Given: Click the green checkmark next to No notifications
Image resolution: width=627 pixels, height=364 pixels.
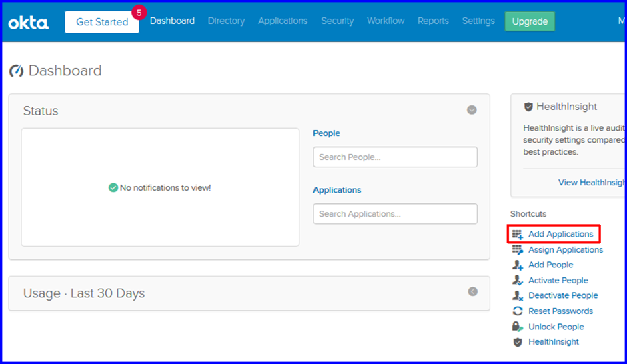Looking at the screenshot, I should pyautogui.click(x=113, y=188).
